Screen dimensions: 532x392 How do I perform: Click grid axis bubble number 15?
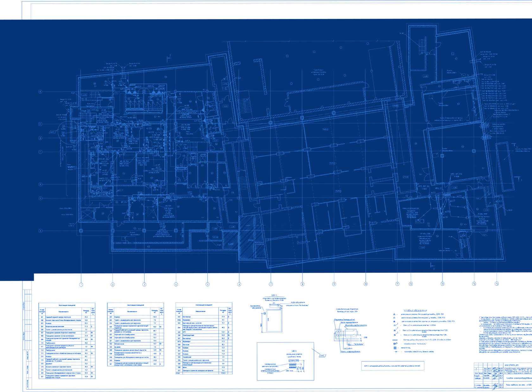[x=497, y=284]
